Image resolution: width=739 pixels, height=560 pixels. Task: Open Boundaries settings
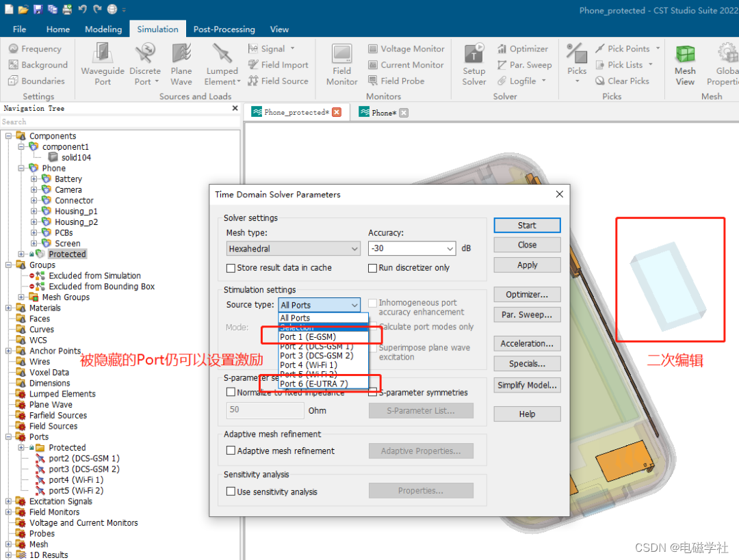click(x=37, y=81)
